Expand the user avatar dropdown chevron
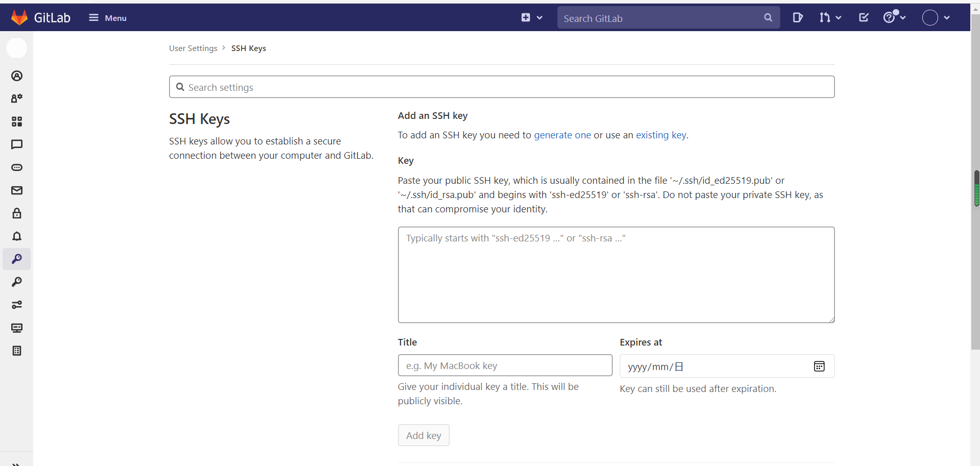This screenshot has width=980, height=466. tap(947, 18)
